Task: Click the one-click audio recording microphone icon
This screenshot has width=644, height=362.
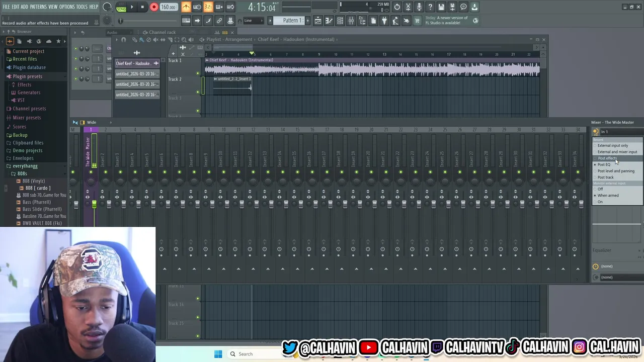Action: tap(419, 7)
